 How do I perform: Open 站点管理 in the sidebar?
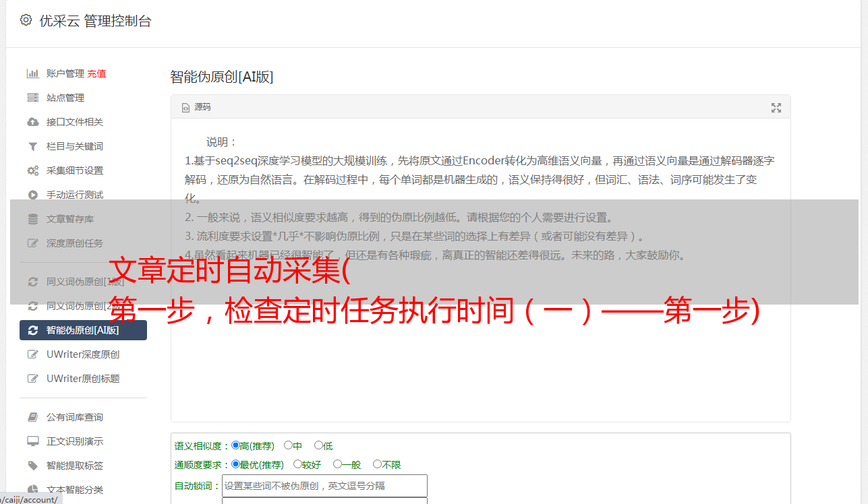coord(65,98)
